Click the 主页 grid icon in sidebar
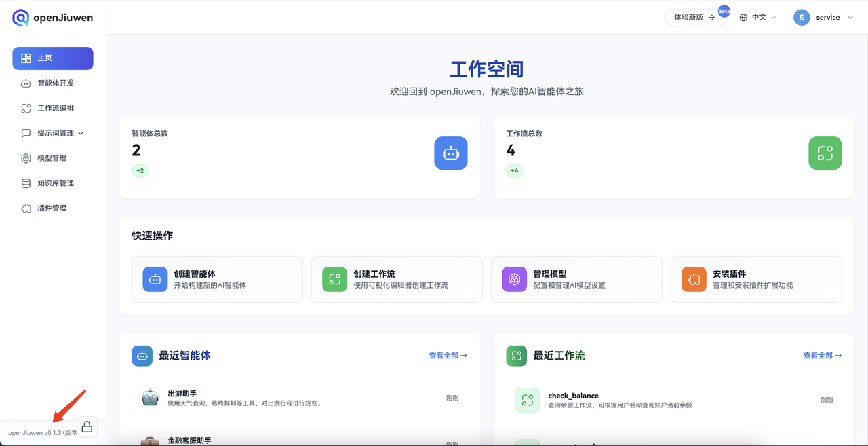The image size is (868, 446). pyautogui.click(x=26, y=58)
